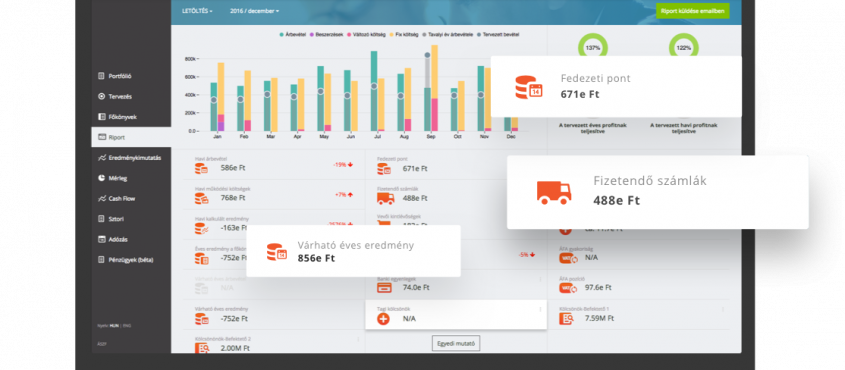Click the greyed Várható éves árbevétel icon
Viewport: 845px width, 370px height.
click(202, 289)
